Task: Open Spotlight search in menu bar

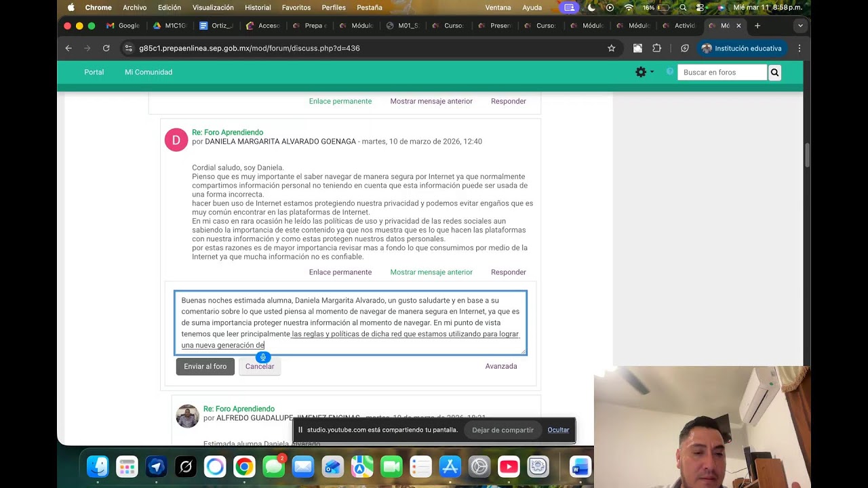Action: point(683,7)
